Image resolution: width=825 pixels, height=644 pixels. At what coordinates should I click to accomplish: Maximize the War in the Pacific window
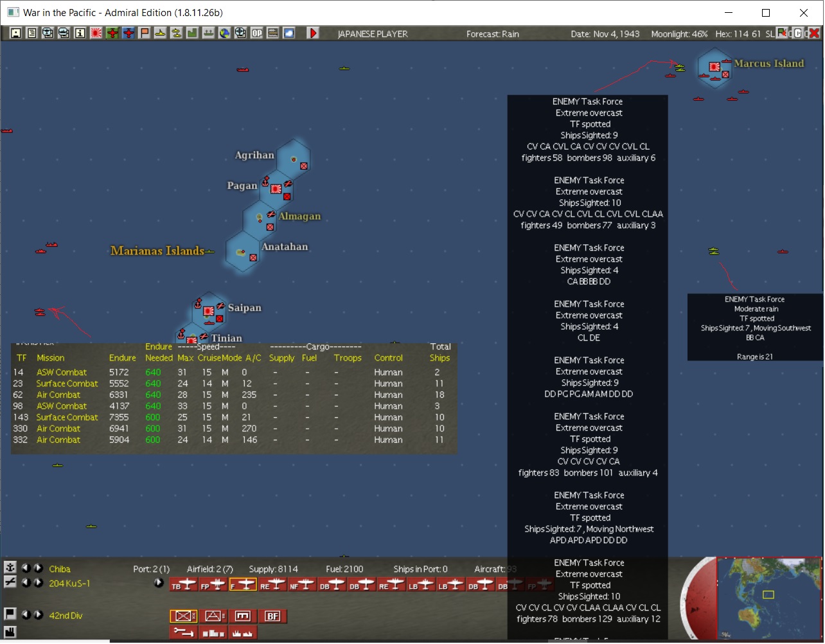point(766,13)
